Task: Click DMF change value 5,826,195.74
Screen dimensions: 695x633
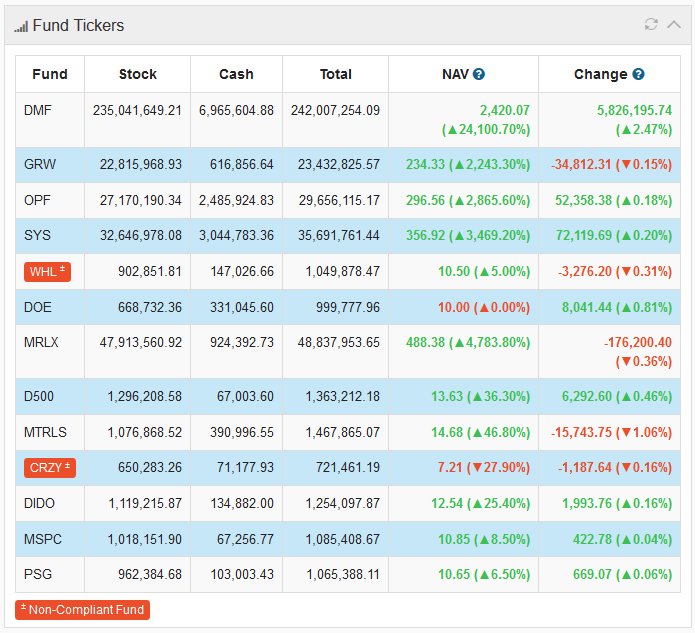Action: pos(634,110)
